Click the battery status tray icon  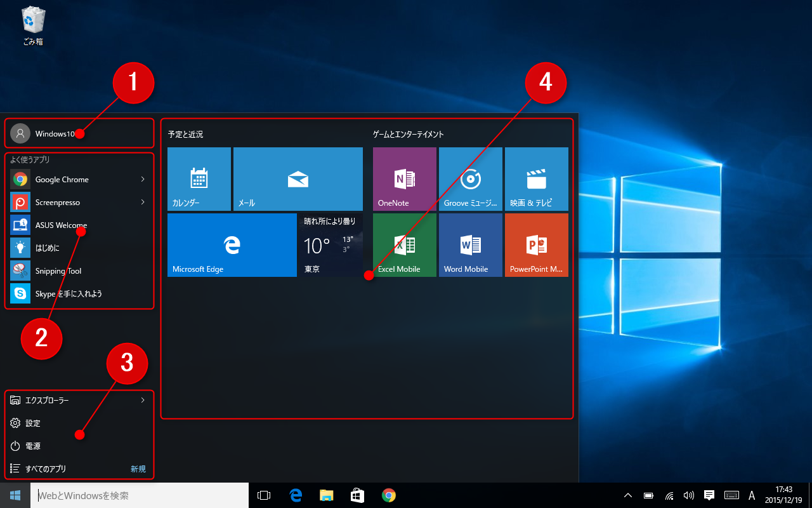click(x=648, y=495)
